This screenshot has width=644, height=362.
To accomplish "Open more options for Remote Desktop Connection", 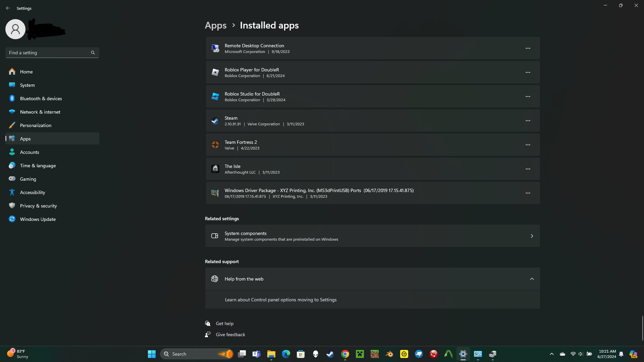I will [528, 48].
